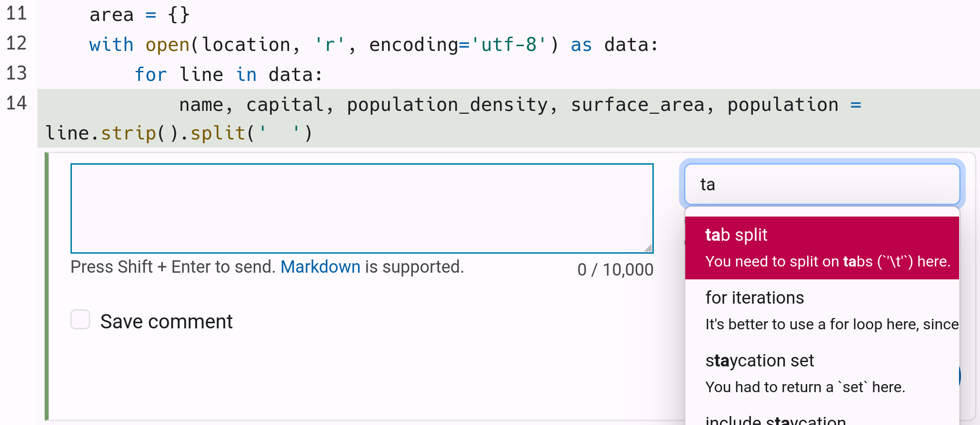This screenshot has width=980, height=425.
Task: Click the 'area = {}' code line
Action: tap(140, 15)
